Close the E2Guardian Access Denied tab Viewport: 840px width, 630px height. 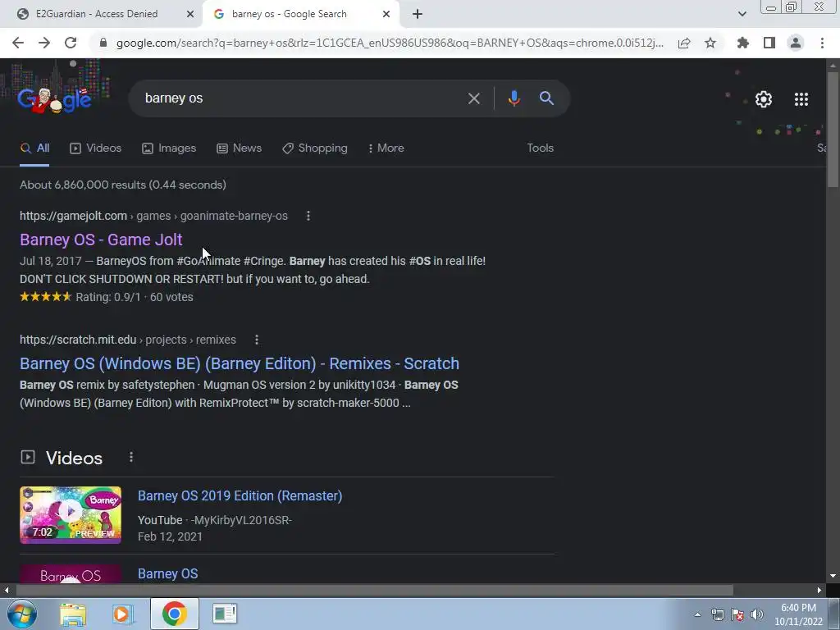(190, 15)
